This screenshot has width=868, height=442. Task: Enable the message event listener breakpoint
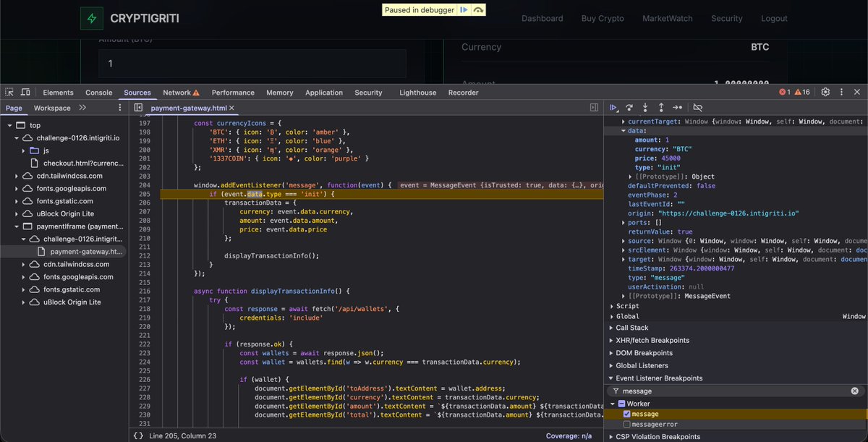click(x=627, y=414)
